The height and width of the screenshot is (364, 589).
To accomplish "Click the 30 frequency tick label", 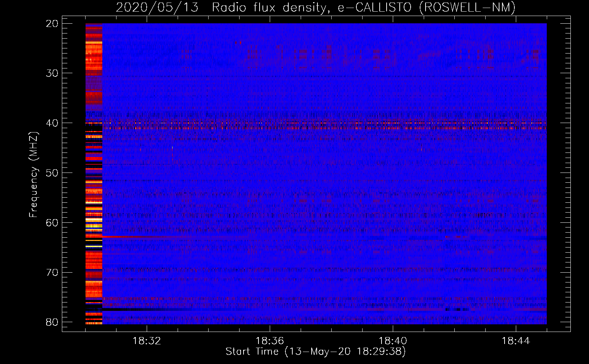I will tap(52, 73).
